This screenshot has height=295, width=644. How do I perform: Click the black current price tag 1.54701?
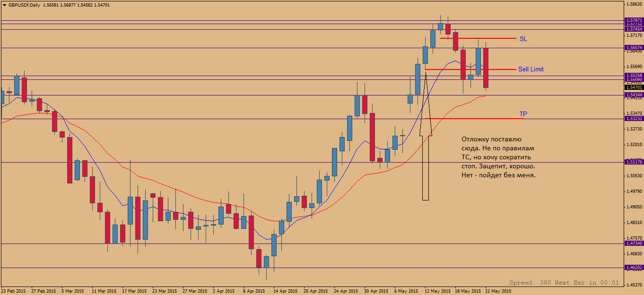pyautogui.click(x=634, y=87)
